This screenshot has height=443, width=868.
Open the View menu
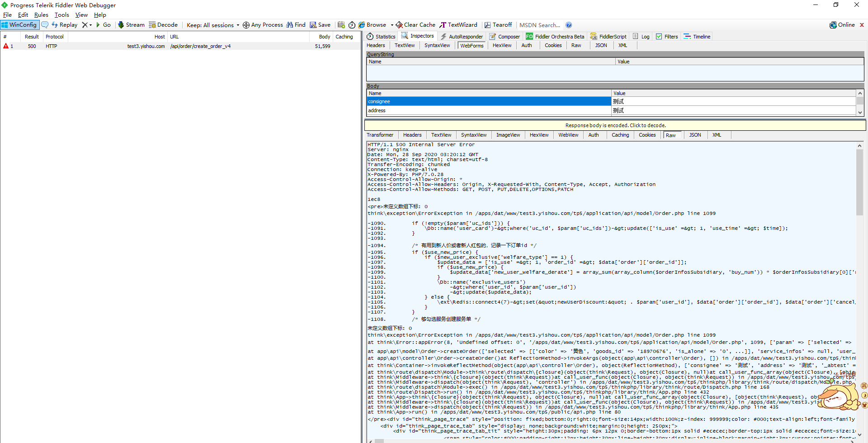(x=81, y=15)
